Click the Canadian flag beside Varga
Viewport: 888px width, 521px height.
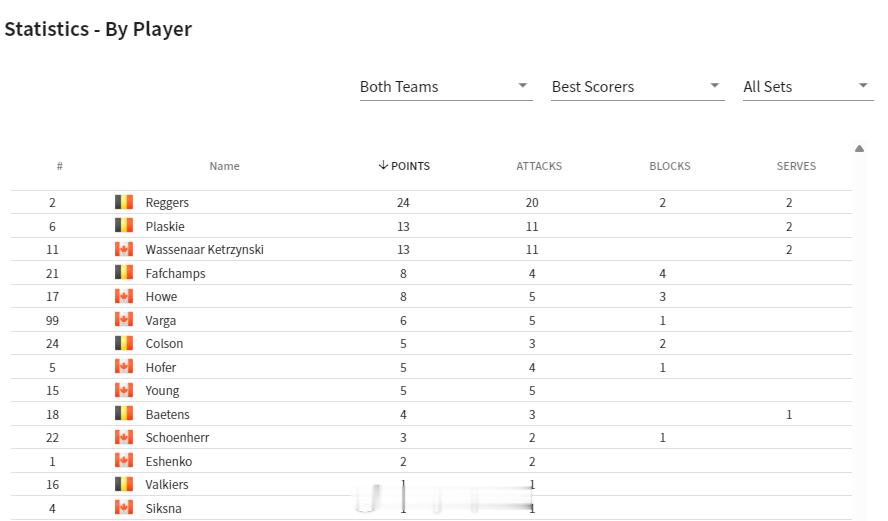click(x=124, y=319)
